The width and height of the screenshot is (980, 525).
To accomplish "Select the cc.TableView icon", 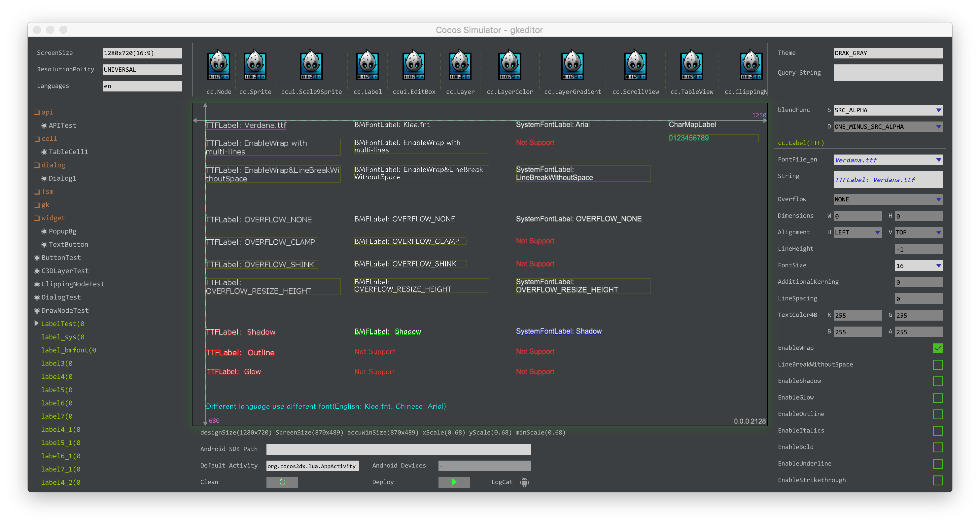I will tap(691, 65).
